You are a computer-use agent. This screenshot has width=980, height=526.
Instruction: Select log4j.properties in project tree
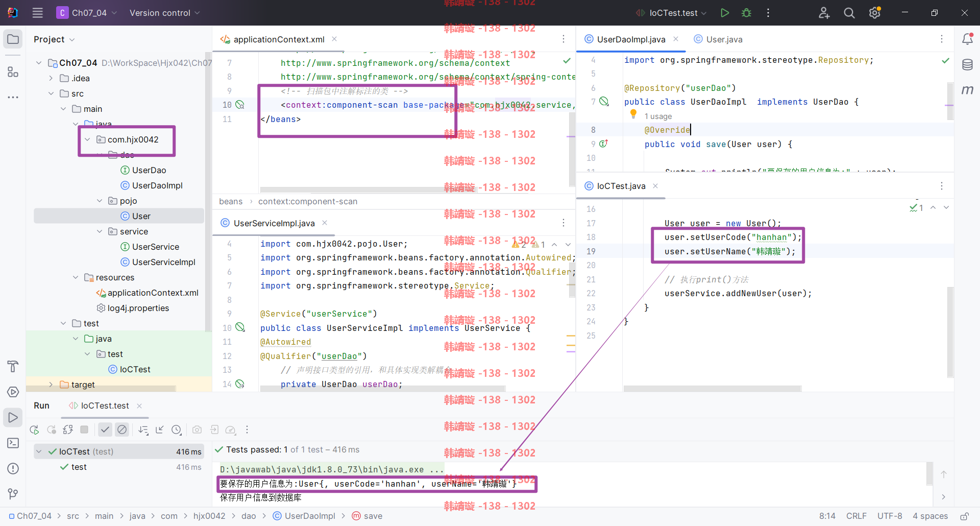pyautogui.click(x=133, y=308)
